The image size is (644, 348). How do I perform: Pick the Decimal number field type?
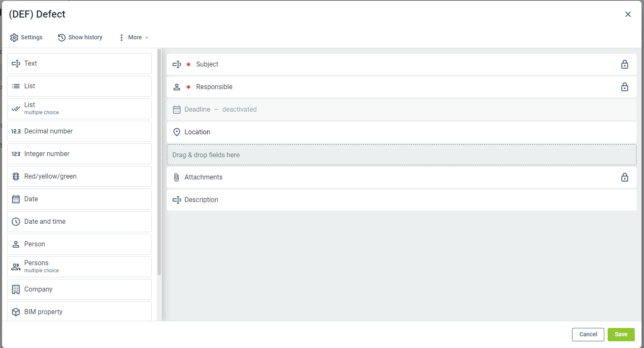tap(79, 131)
